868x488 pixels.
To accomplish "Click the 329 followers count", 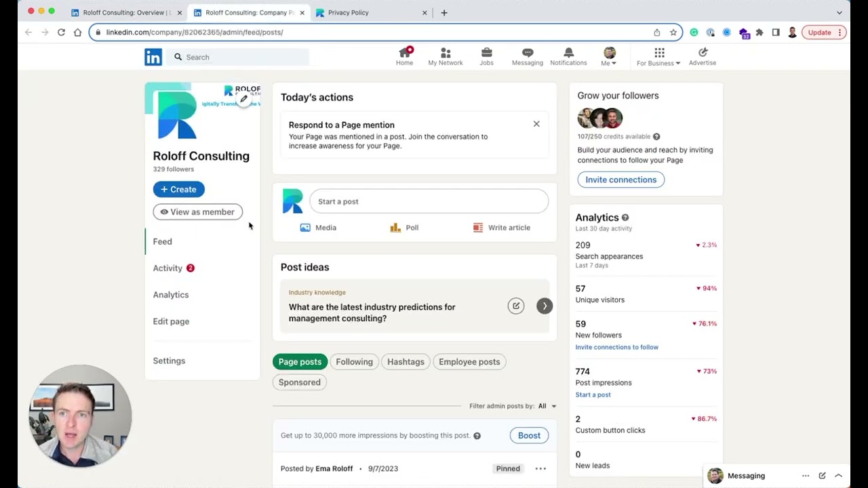I will (x=174, y=169).
